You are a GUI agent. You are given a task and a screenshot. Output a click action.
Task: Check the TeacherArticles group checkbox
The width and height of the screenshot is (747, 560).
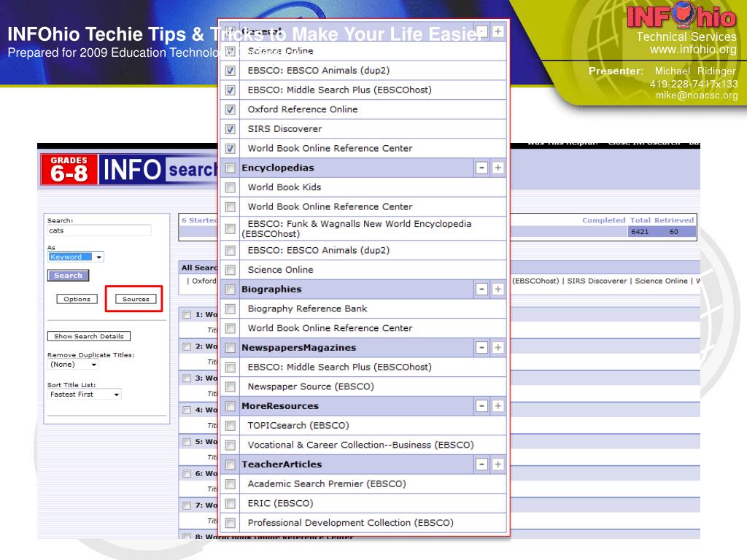[230, 464]
